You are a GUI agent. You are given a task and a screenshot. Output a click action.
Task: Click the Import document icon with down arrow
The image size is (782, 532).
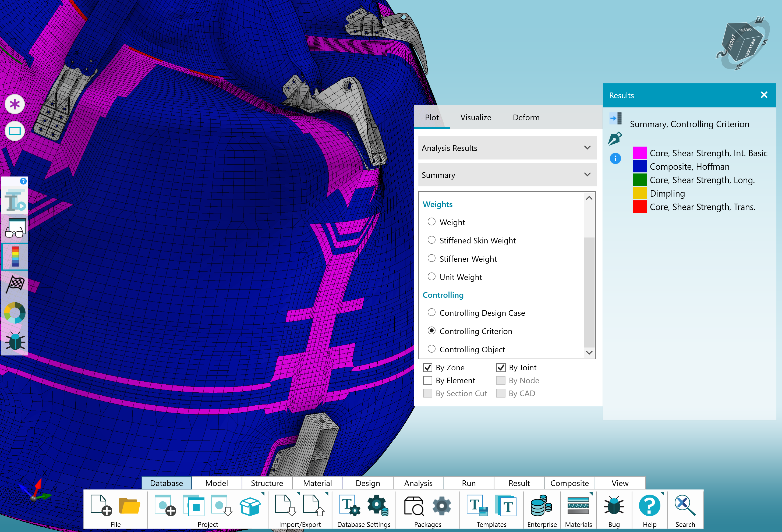click(285, 505)
